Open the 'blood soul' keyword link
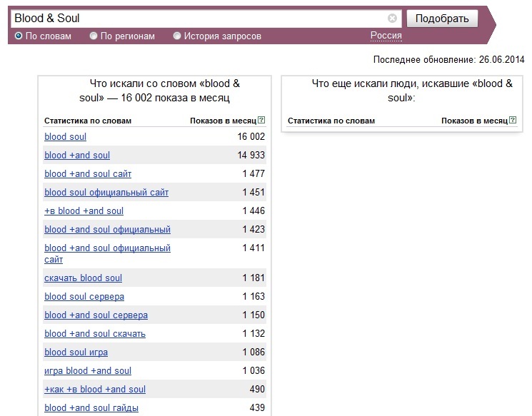Image resolution: width=532 pixels, height=416 pixels. (65, 136)
